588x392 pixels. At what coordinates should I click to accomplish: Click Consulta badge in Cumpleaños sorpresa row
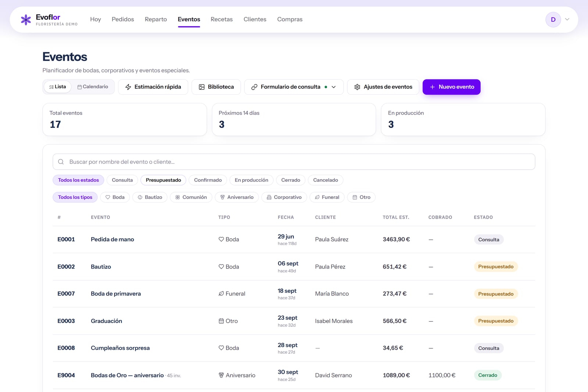489,348
